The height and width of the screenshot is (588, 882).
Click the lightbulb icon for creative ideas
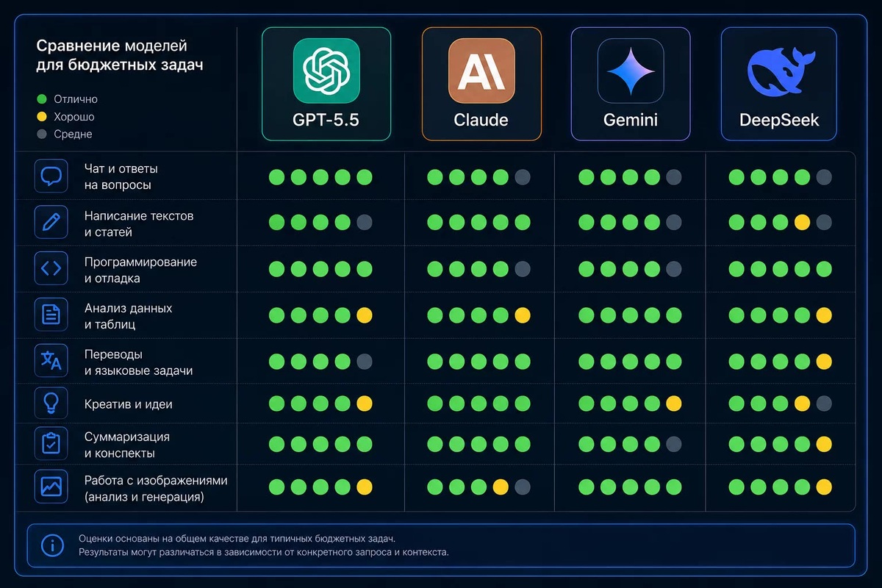[51, 403]
